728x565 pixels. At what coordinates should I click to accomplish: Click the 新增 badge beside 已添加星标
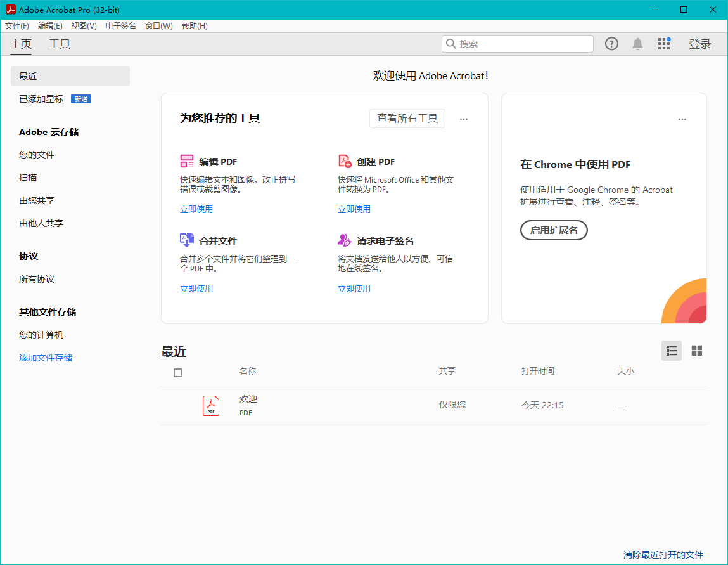point(81,99)
